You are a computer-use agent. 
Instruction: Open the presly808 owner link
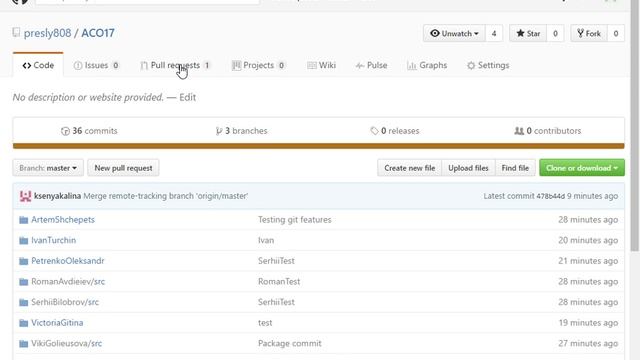[x=47, y=33]
